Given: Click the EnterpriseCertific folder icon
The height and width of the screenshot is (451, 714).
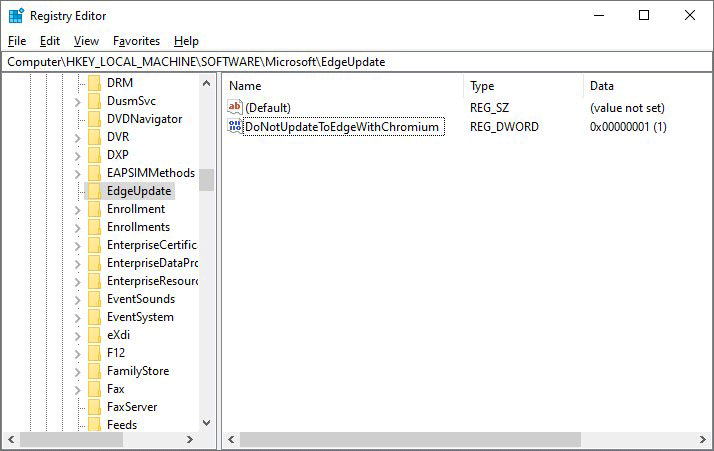Looking at the screenshot, I should pos(94,245).
